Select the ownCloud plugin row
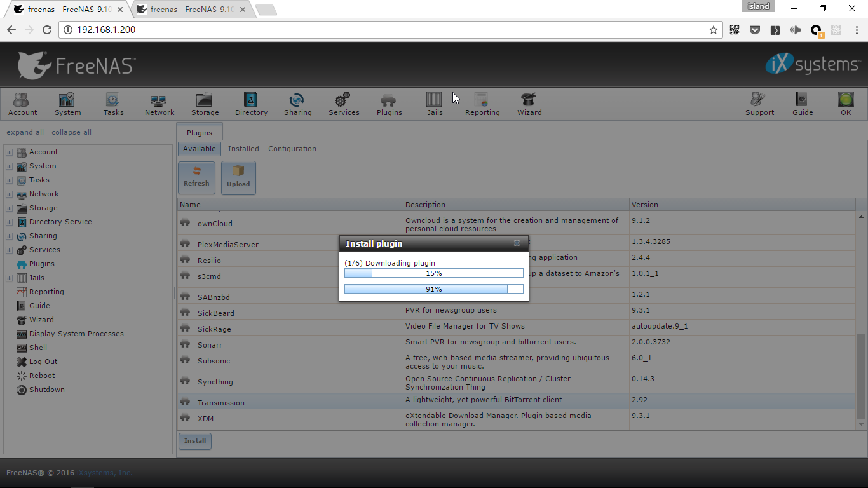Viewport: 868px width, 488px height. click(x=517, y=224)
